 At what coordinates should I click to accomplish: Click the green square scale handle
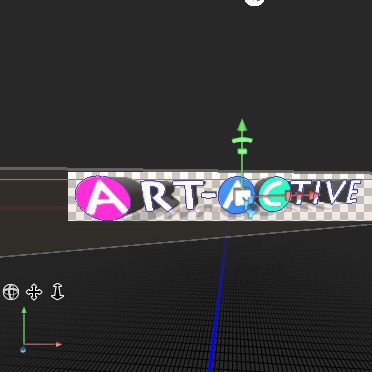tap(242, 151)
